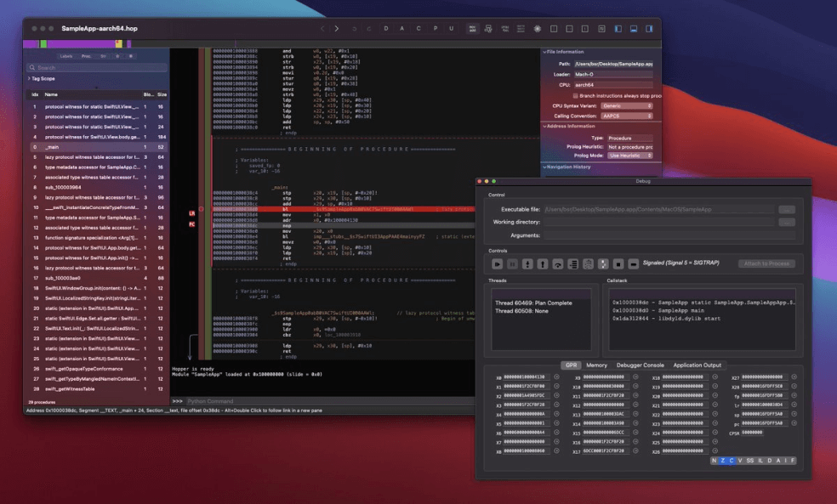Switch to assembly view mode
This screenshot has width=837, height=504.
click(472, 29)
